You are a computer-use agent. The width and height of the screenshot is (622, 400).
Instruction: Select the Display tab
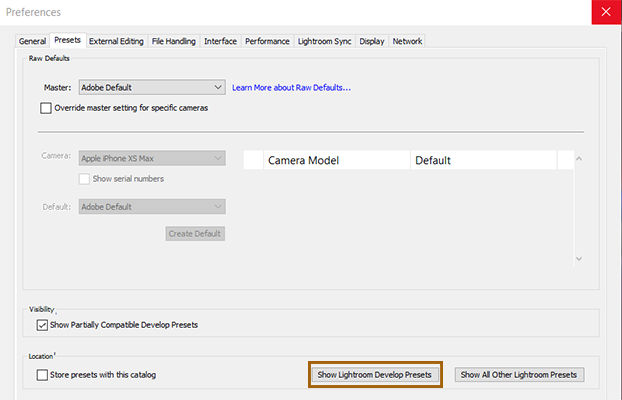[x=372, y=41]
